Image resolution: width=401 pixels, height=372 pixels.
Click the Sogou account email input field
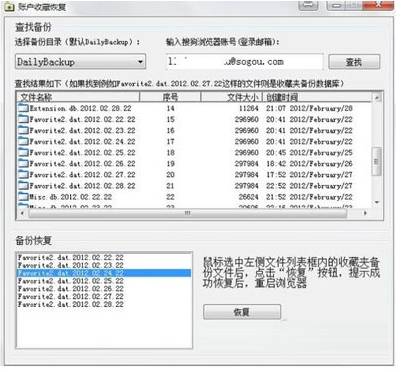click(245, 62)
